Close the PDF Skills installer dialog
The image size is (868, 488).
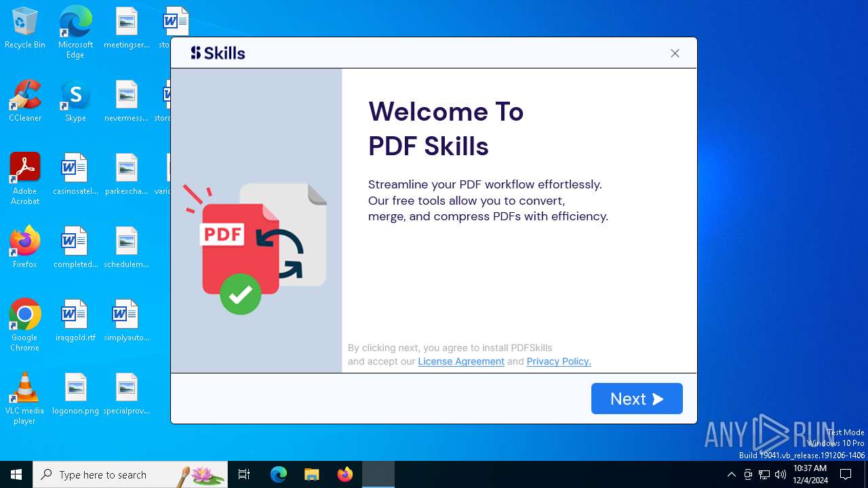(x=675, y=54)
